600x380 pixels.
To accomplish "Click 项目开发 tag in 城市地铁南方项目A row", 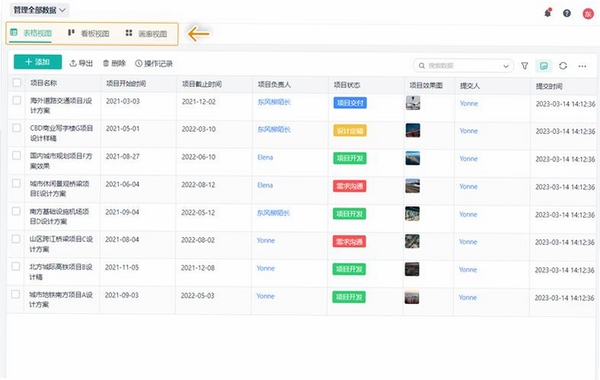I will [x=349, y=297].
